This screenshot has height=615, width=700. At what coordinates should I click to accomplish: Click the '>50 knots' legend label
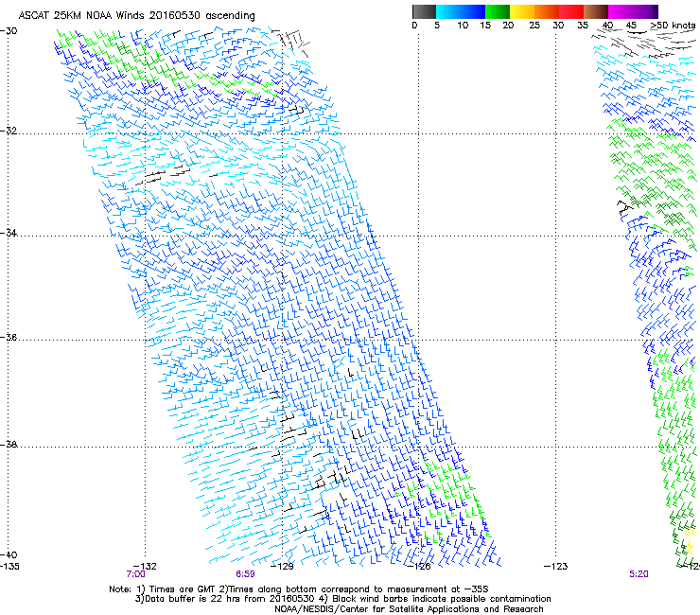click(x=673, y=25)
